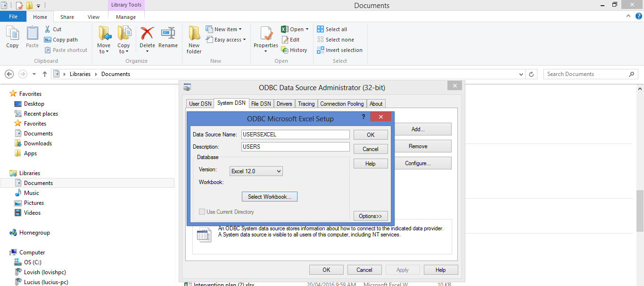Click Select none in ribbon

pos(335,40)
